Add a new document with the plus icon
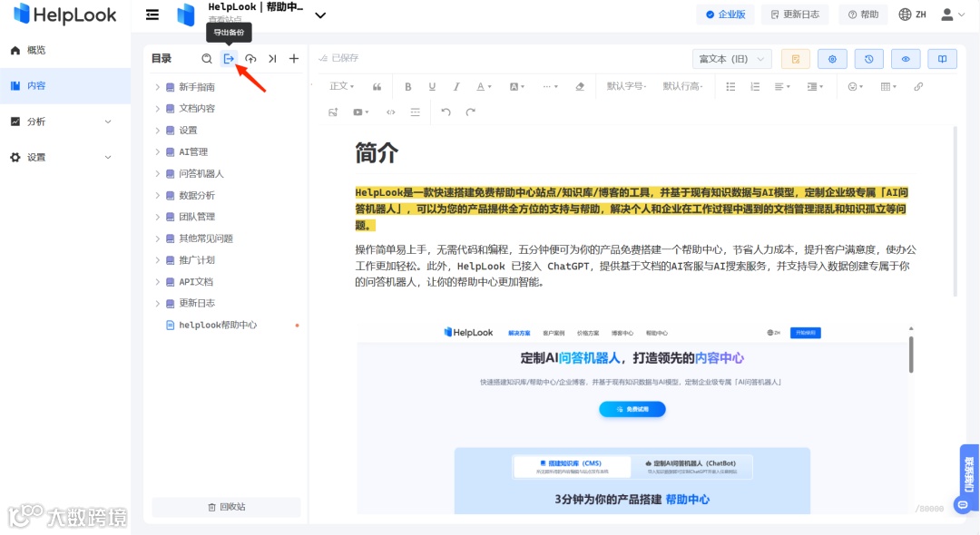This screenshot has height=535, width=980. [x=294, y=58]
